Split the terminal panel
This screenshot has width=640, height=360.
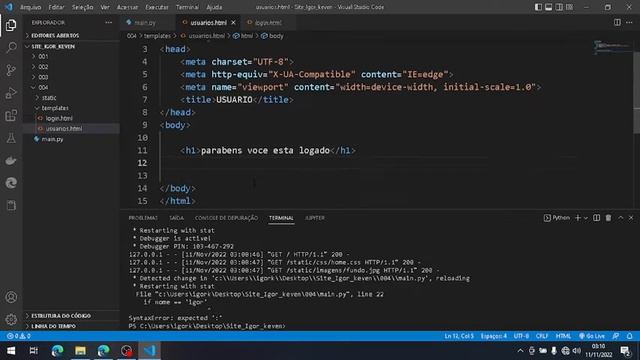pos(596,218)
